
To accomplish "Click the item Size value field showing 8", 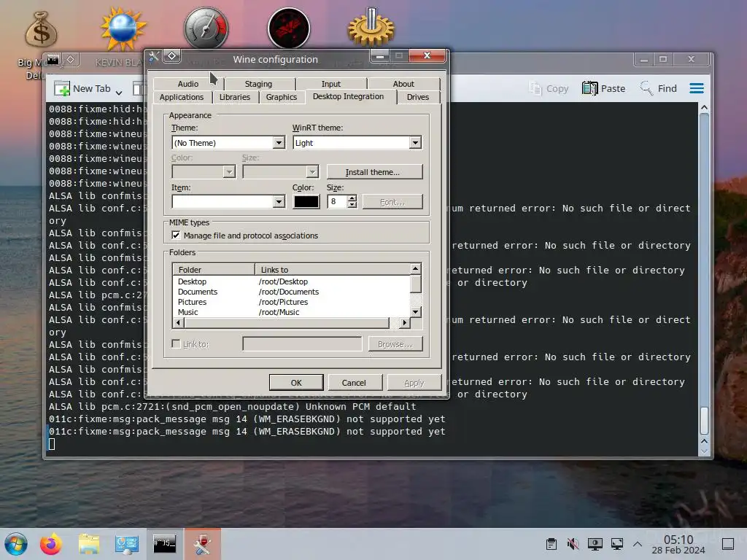I will [337, 201].
